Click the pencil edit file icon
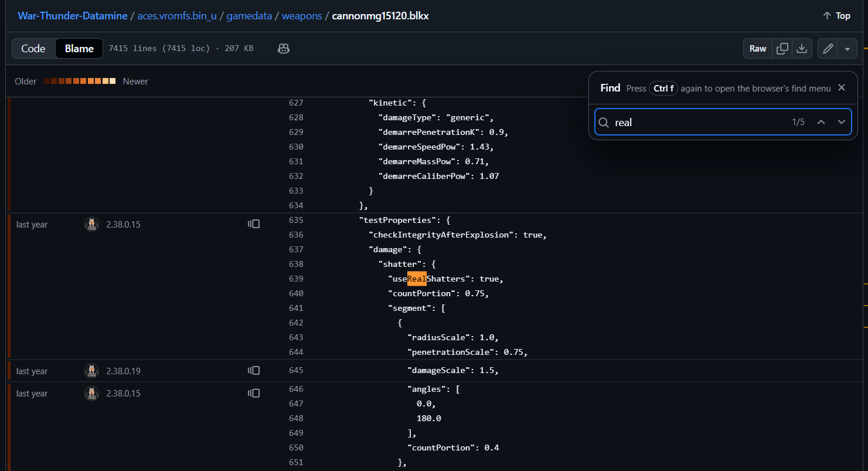868x471 pixels. pyautogui.click(x=828, y=49)
